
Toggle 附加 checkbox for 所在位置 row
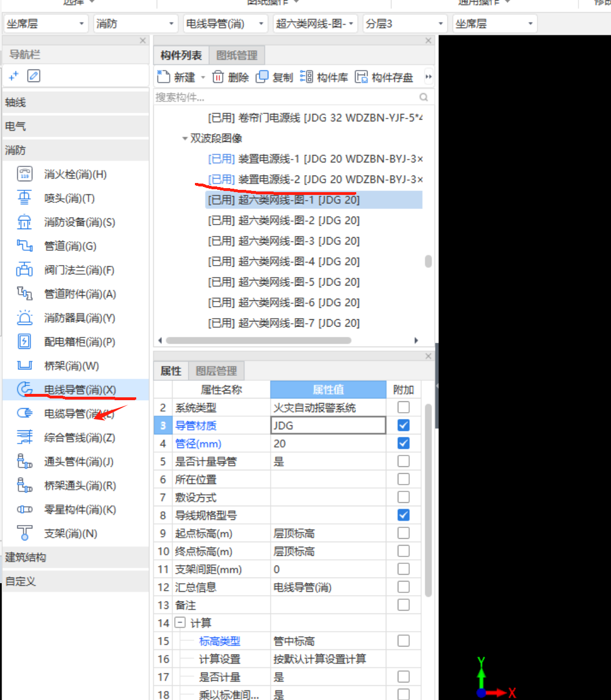click(x=404, y=479)
